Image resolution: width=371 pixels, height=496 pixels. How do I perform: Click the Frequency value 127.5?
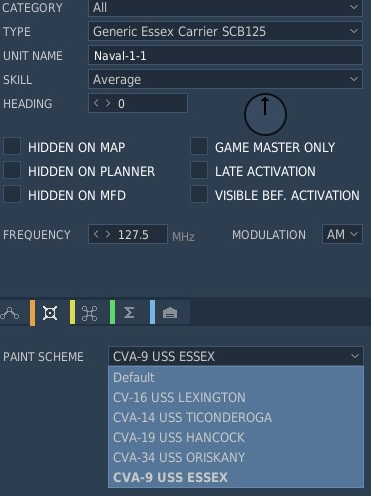pyautogui.click(x=133, y=235)
